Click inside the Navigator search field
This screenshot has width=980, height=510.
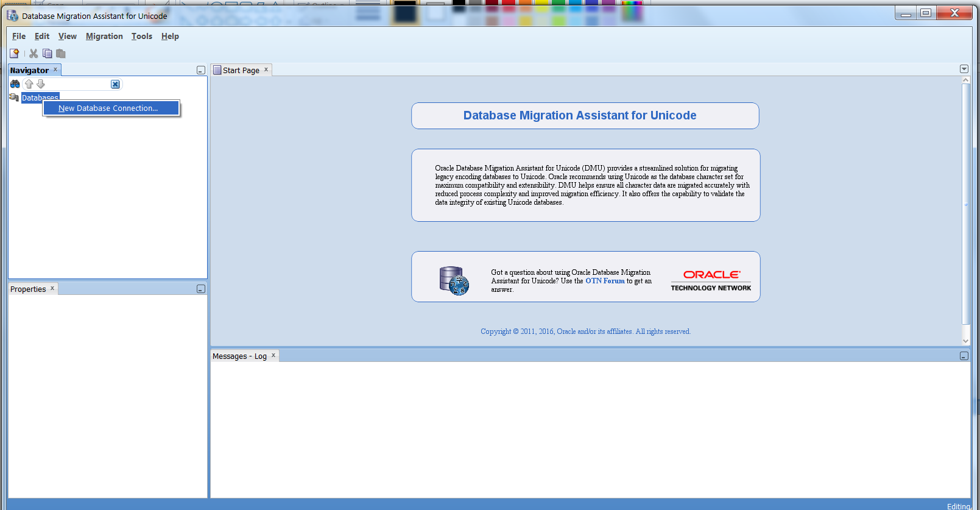click(78, 84)
